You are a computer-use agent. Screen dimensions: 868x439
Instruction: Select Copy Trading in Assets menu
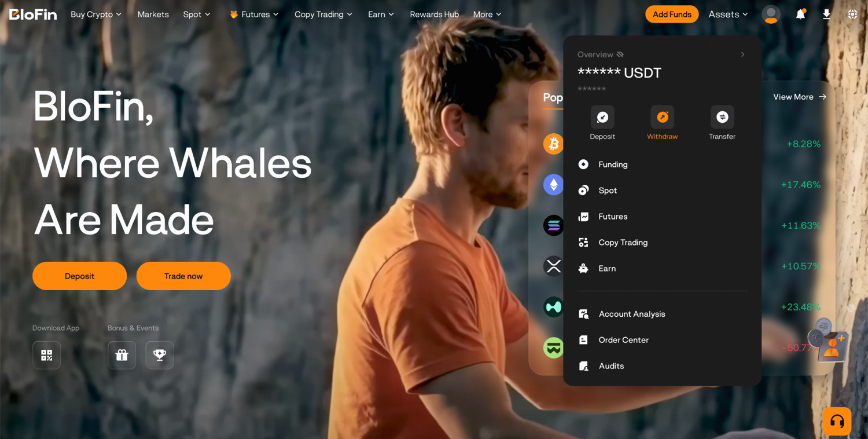tap(663, 243)
